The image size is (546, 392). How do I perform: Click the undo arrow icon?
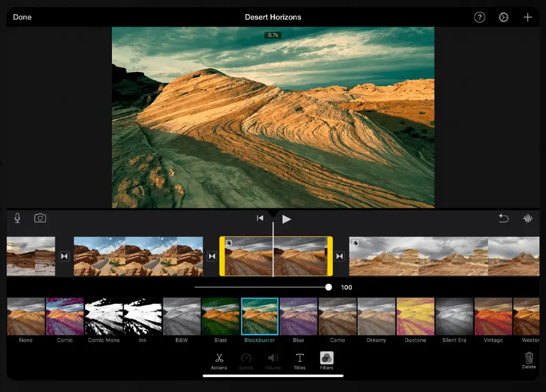pos(503,218)
